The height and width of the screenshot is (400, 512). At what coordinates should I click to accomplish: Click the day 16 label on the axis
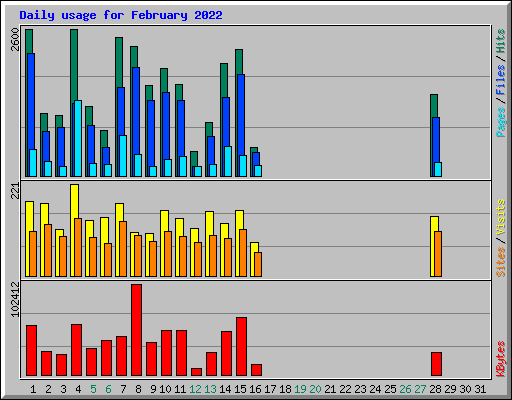click(x=255, y=389)
